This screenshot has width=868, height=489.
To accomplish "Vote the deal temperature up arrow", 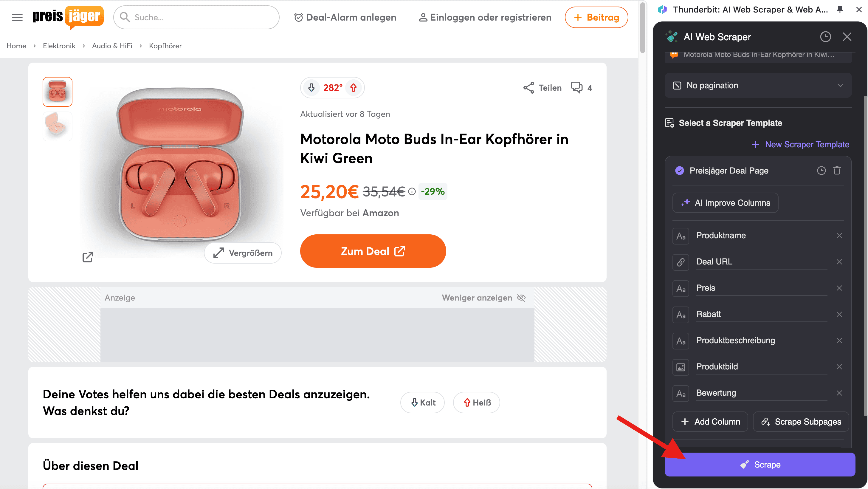I will 353,88.
